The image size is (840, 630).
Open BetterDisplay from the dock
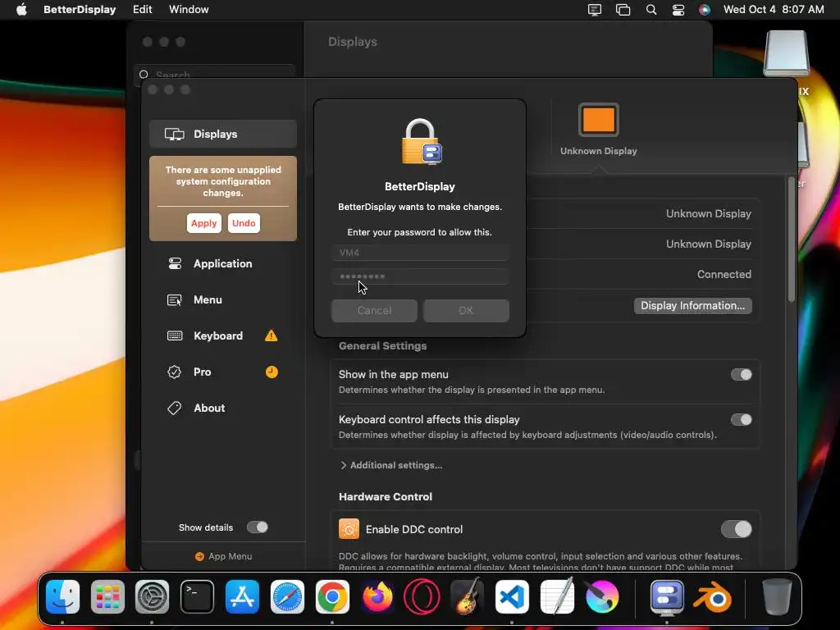667,596
